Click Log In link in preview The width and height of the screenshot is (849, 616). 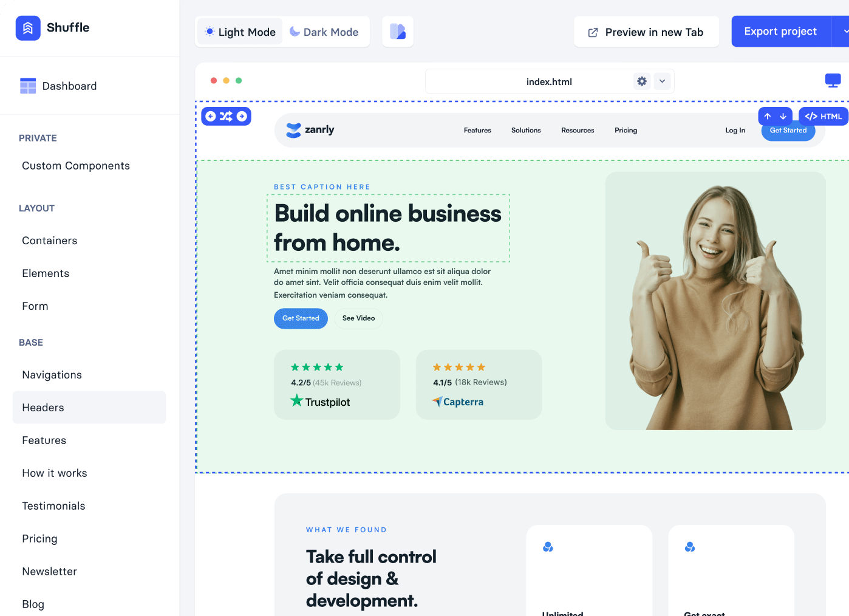[735, 130]
